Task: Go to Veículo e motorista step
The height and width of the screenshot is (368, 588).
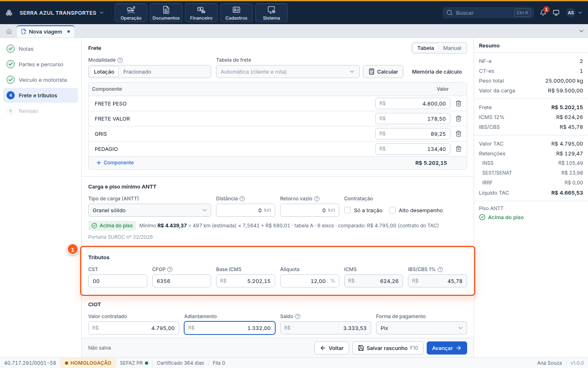Action: 40,80
